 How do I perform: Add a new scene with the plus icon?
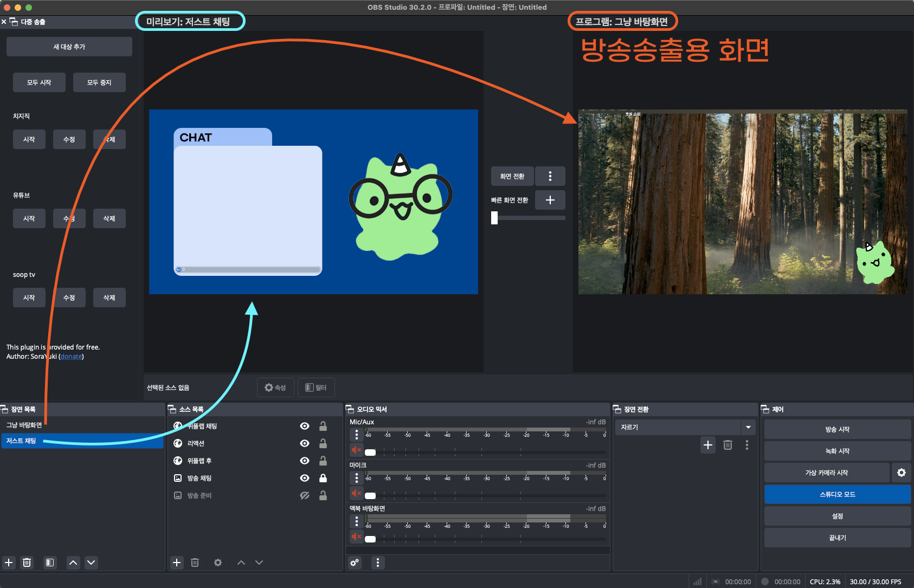point(9,563)
